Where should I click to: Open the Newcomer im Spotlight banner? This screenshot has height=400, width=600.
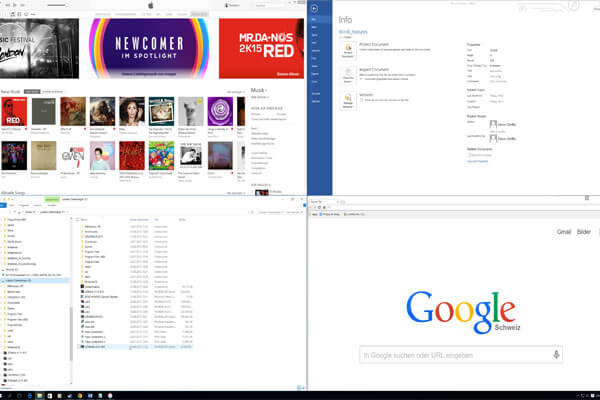pos(149,48)
